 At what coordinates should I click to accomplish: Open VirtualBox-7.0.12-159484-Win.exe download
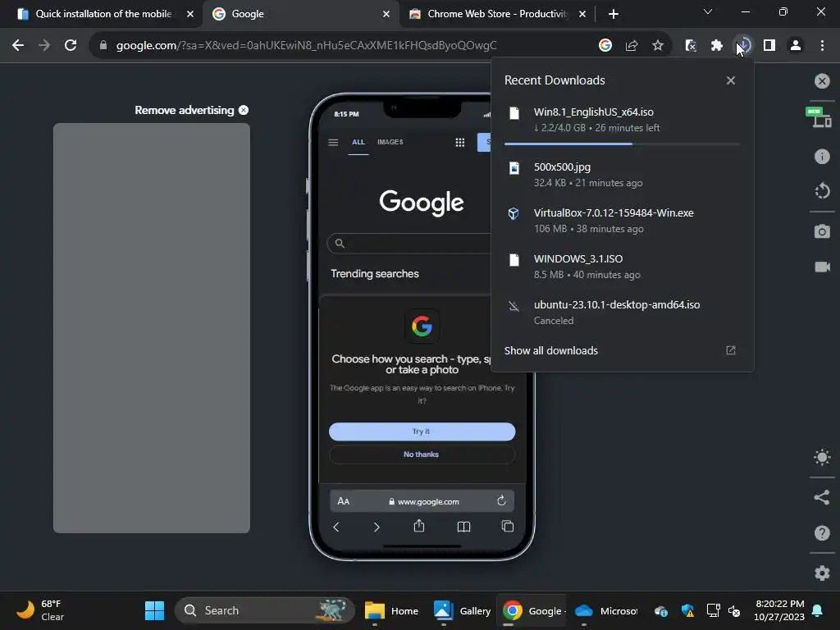(x=623, y=221)
